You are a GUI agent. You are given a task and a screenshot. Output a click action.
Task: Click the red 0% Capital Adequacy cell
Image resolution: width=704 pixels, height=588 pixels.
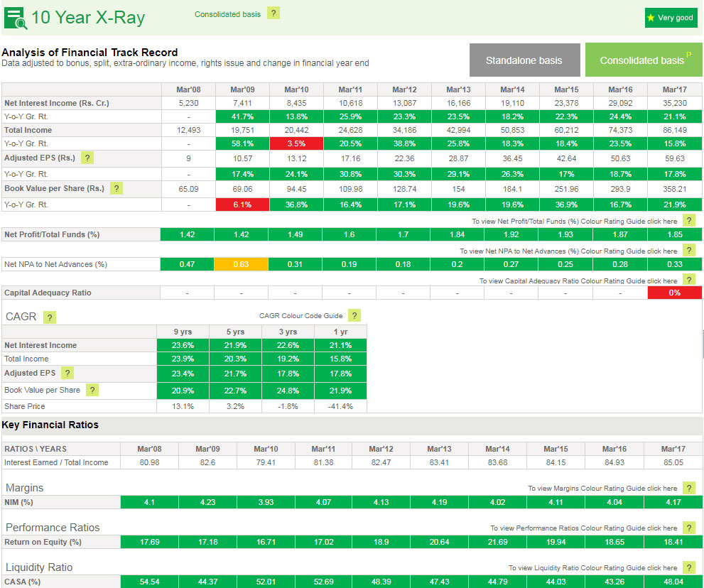point(674,293)
